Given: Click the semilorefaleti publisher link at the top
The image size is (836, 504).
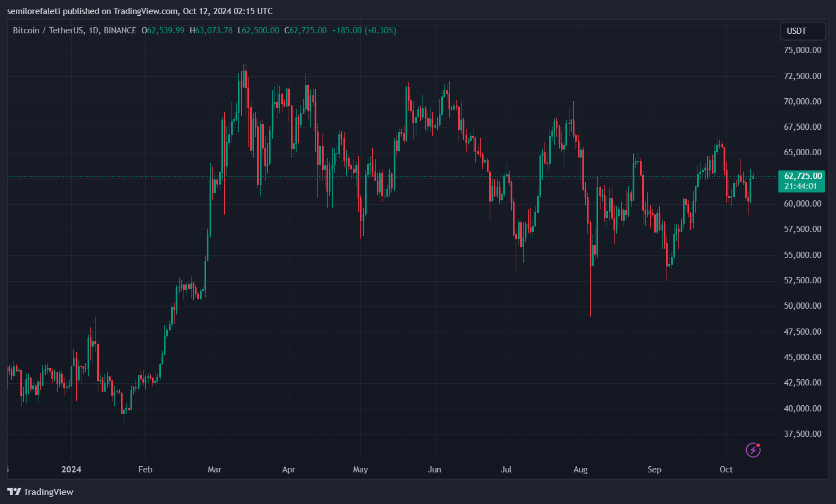Looking at the screenshot, I should [34, 11].
